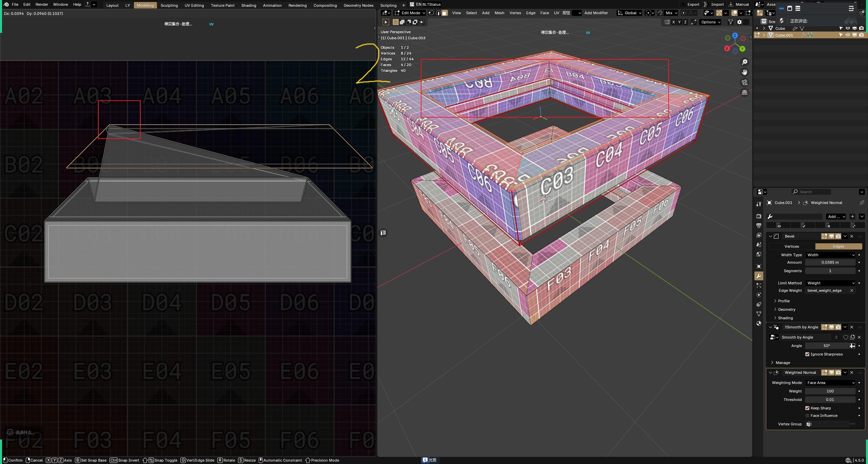Image resolution: width=868 pixels, height=464 pixels.
Task: Open the File menu
Action: point(15,4)
